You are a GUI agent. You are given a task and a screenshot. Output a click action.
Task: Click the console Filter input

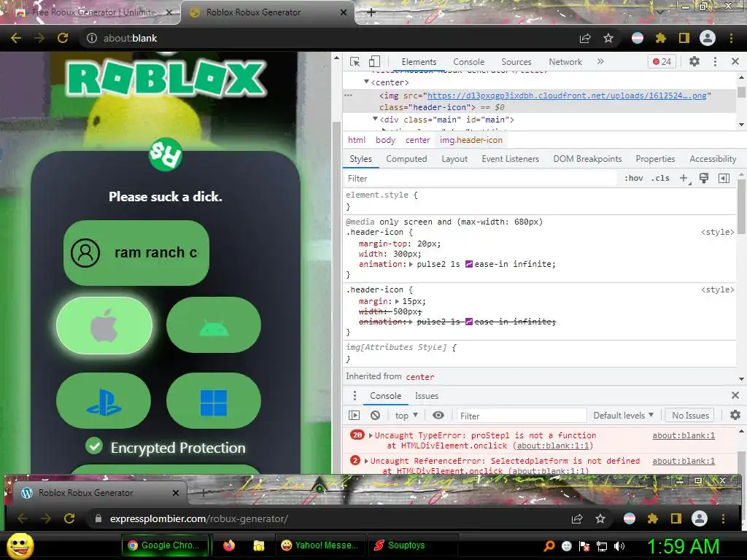tap(521, 416)
